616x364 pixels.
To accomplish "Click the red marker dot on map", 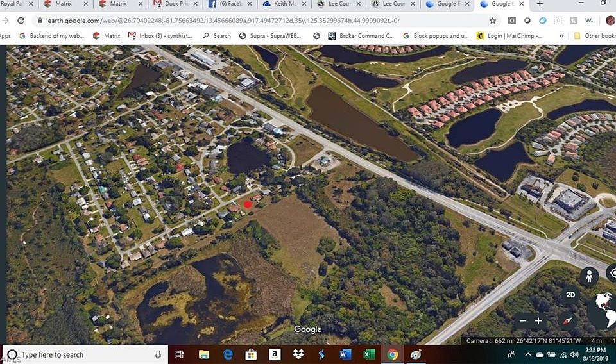I will [x=247, y=204].
